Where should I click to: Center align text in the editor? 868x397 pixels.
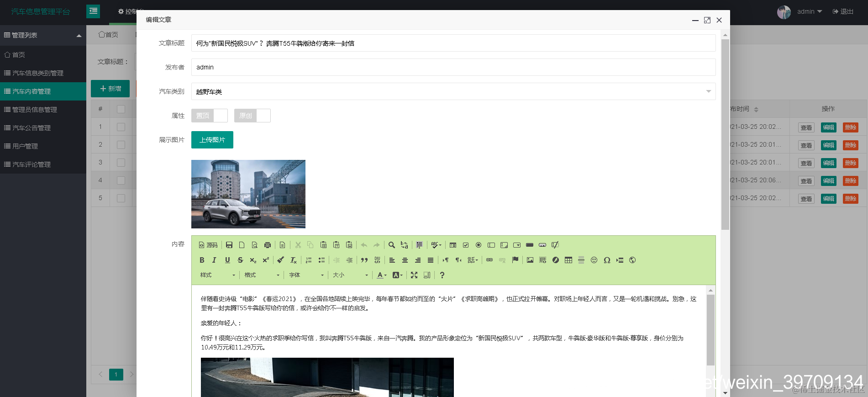(x=405, y=260)
